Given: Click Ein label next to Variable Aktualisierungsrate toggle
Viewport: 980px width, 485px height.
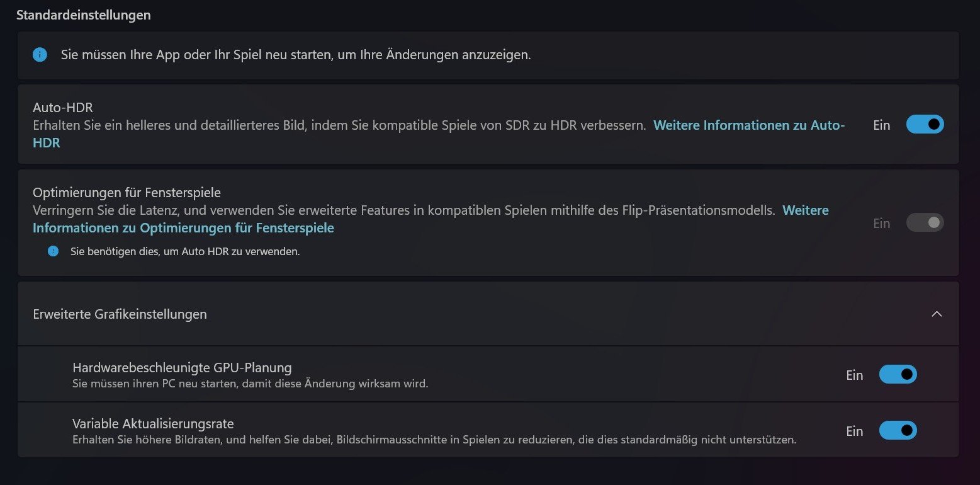Looking at the screenshot, I should [x=854, y=431].
